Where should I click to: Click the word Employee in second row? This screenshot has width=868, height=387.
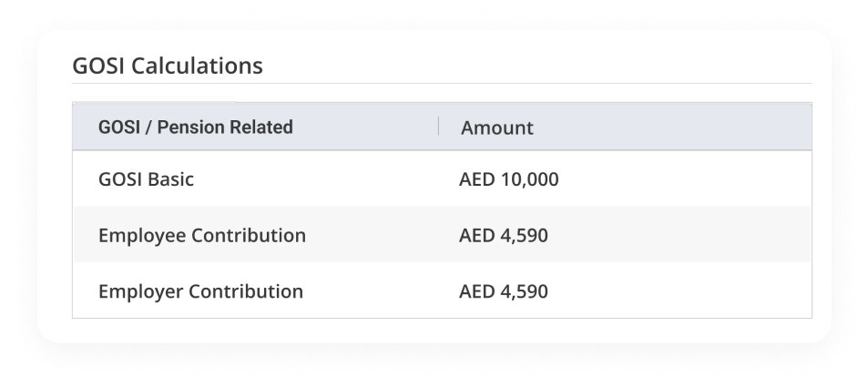(x=142, y=235)
